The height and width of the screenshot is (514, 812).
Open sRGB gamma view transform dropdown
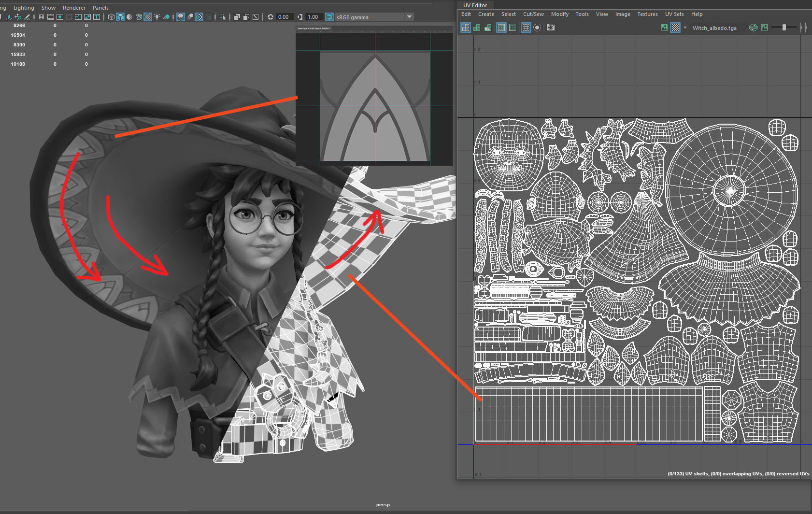pos(409,17)
